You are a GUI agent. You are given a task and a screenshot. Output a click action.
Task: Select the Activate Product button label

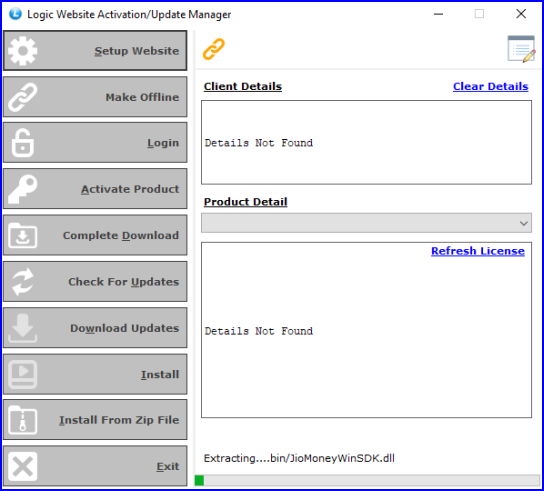(130, 189)
